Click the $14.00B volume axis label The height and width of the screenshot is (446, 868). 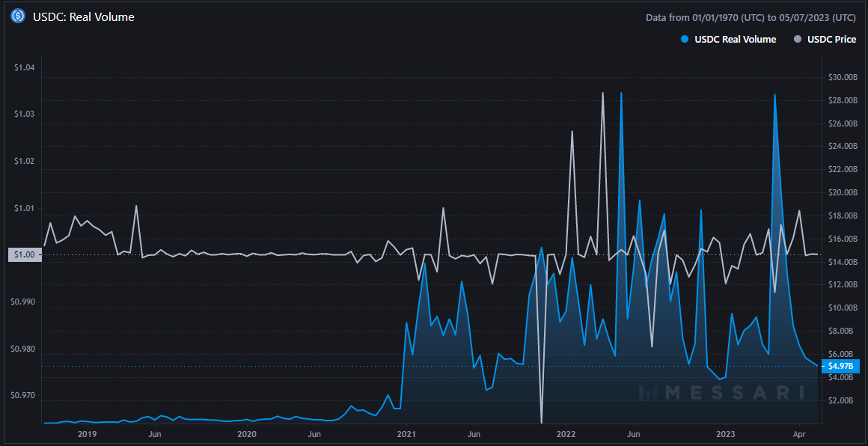[x=842, y=262]
